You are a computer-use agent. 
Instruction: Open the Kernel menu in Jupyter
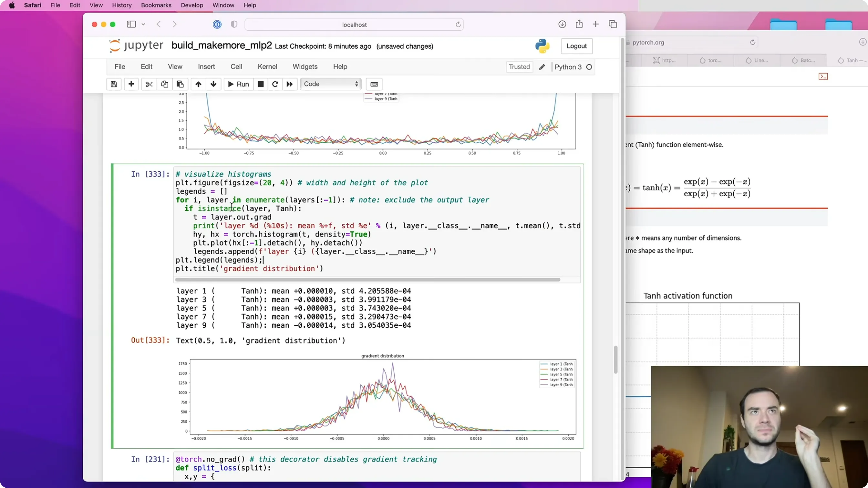(x=267, y=67)
